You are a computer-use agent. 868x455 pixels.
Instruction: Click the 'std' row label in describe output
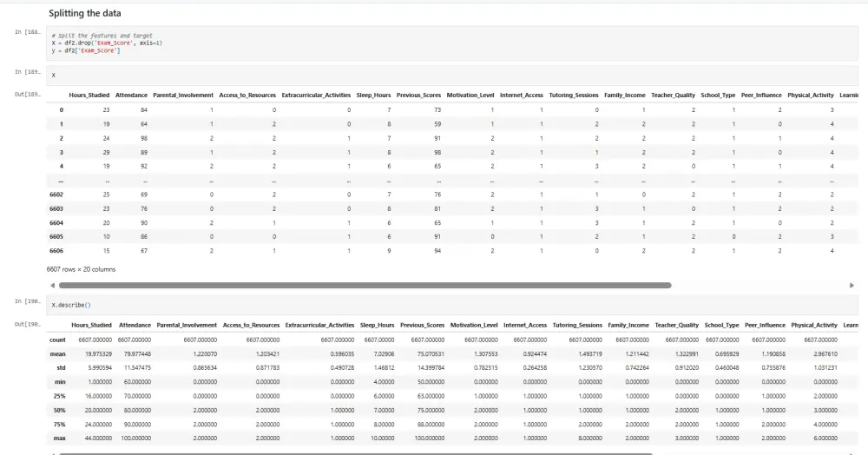click(x=61, y=368)
